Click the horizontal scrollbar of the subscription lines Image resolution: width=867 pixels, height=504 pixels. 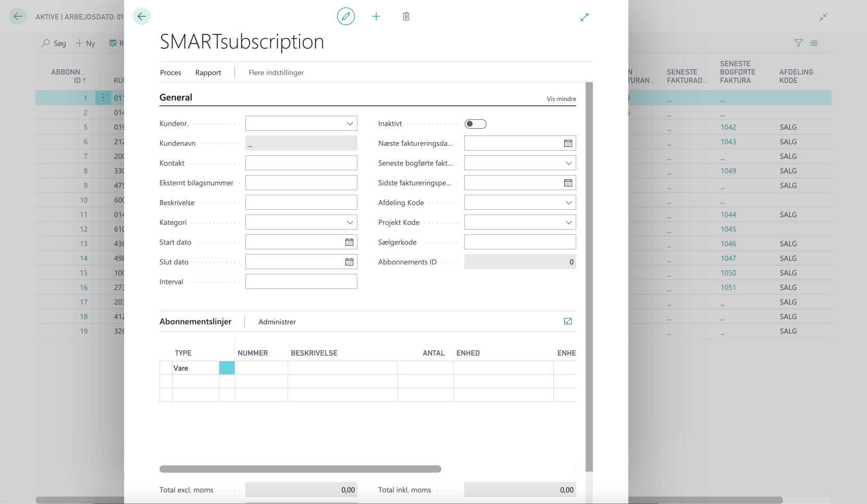(300, 469)
